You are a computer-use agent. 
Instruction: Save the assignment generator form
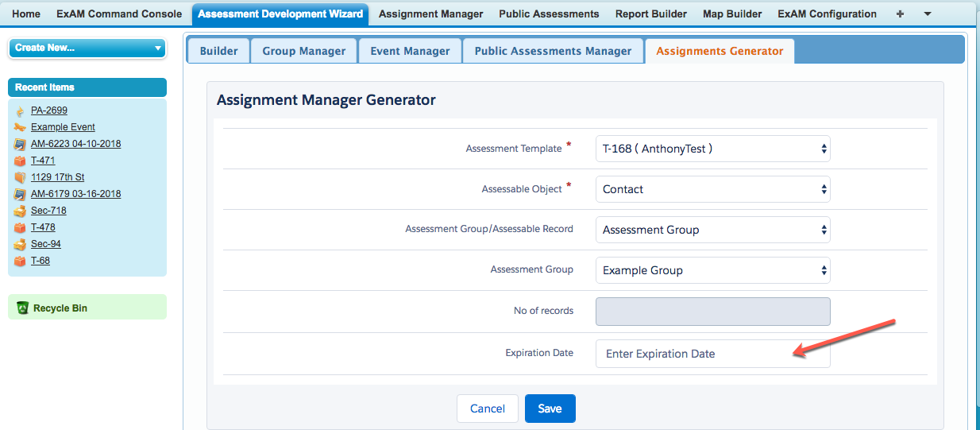click(550, 409)
